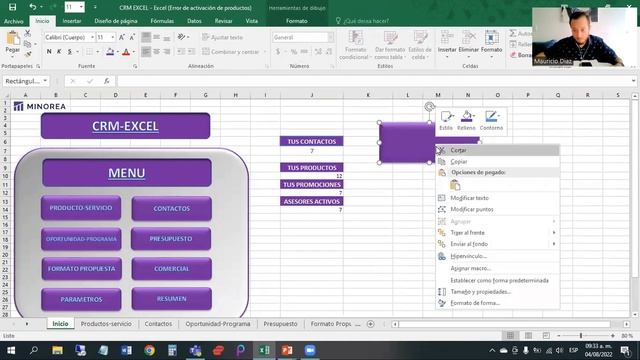The image size is (640, 360).
Task: Choose Copiar in context menu
Action: coord(498,162)
